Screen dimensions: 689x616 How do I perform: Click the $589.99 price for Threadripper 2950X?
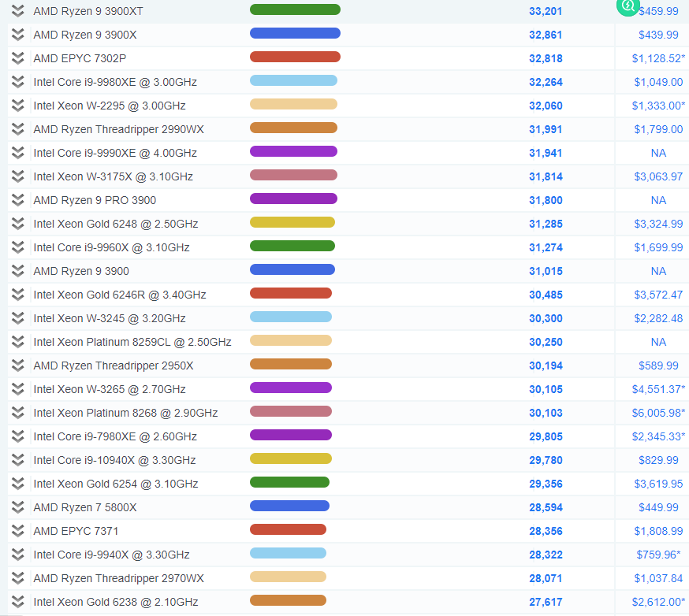point(658,366)
